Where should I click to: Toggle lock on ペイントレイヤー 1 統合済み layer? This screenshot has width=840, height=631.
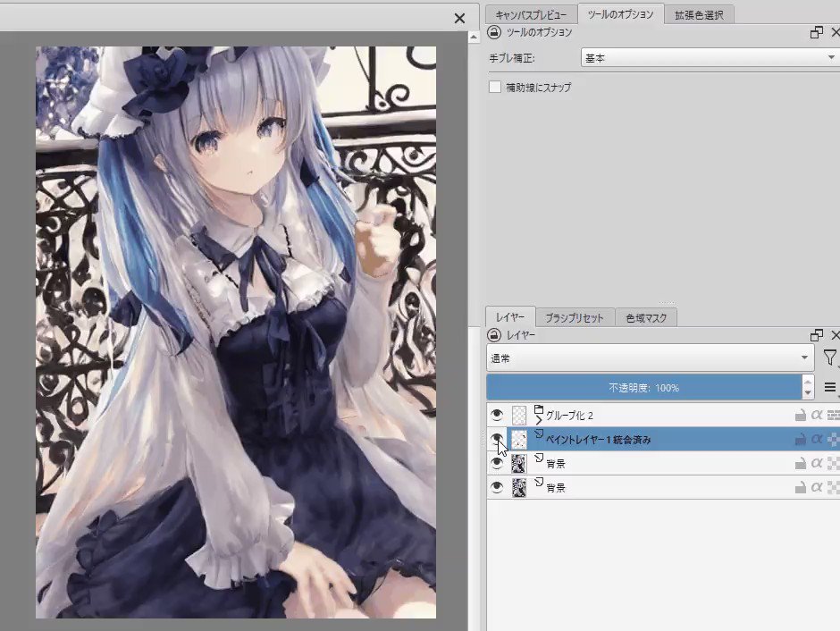tap(800, 439)
